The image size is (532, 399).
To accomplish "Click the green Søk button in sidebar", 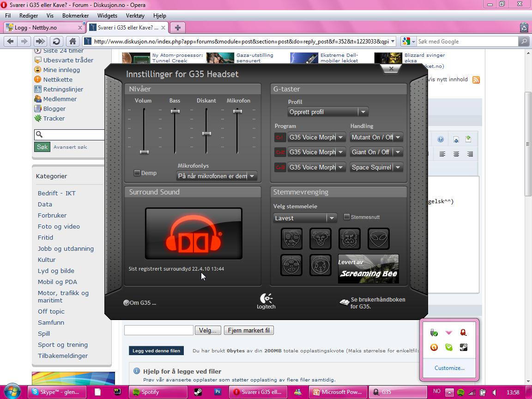I will (x=42, y=147).
